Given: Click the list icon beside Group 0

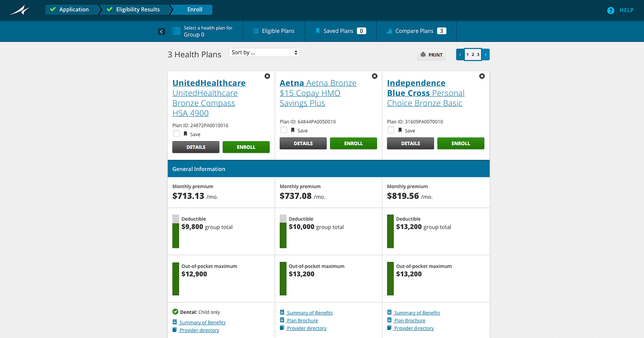Looking at the screenshot, I should point(176,31).
